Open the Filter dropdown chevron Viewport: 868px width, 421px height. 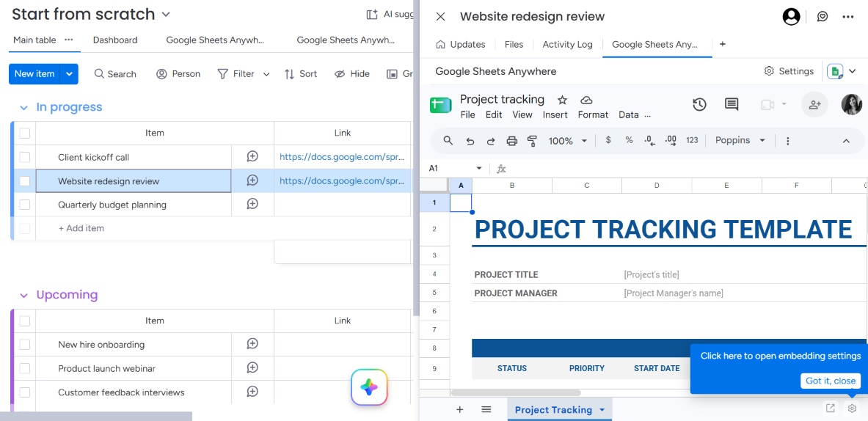[x=266, y=74]
